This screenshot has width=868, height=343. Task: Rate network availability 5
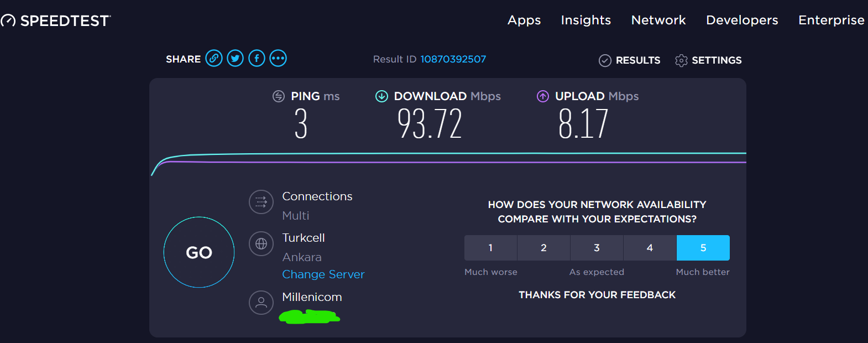[703, 248]
